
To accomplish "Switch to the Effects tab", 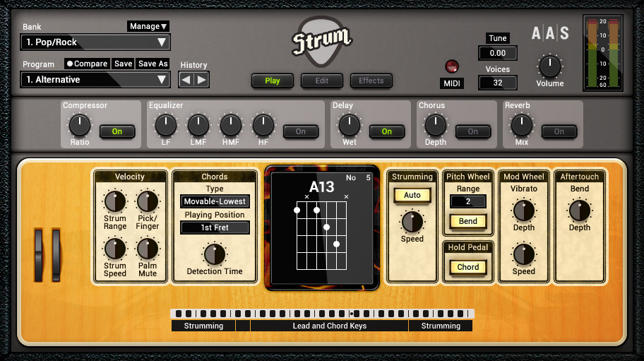I will [371, 81].
